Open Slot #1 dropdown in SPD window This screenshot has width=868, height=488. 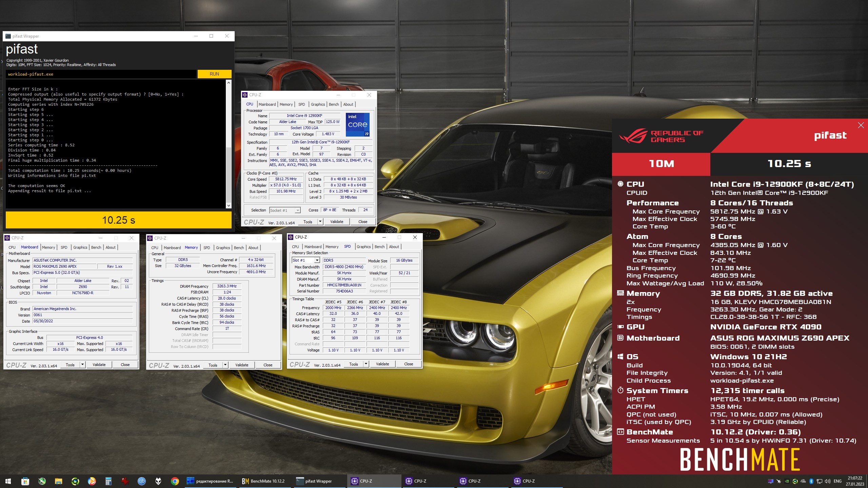tap(305, 260)
